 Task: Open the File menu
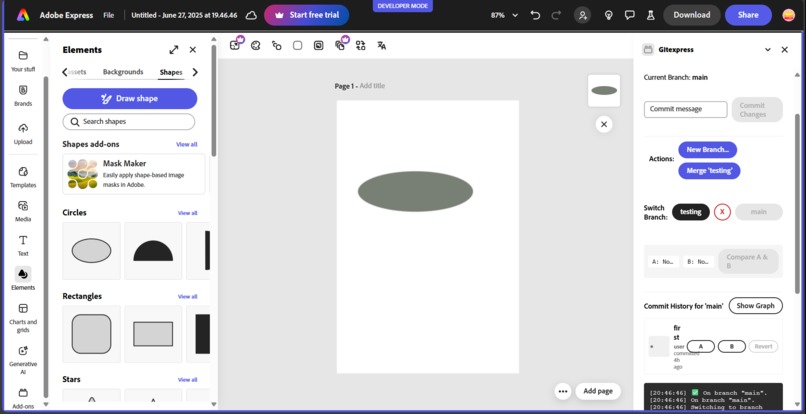click(x=108, y=15)
